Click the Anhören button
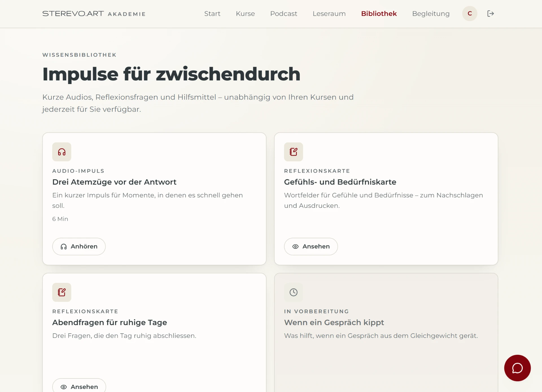542x392 pixels. tap(79, 246)
